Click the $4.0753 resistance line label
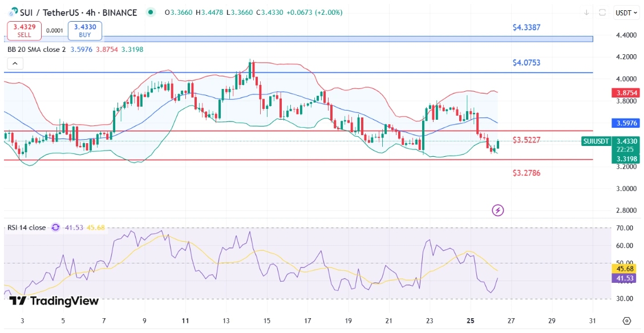Image resolution: width=644 pixels, height=333 pixels. pos(526,63)
